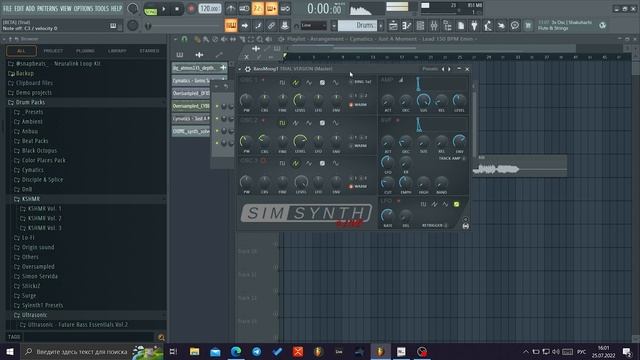This screenshot has width=640, height=360.
Task: Collapse the Ultrasonic folder
Action: 34,315
